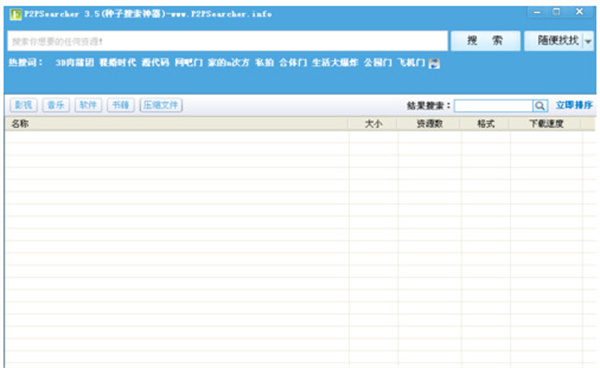The height and width of the screenshot is (368, 600).
Task: Focus the main resource search box
Action: 227,41
